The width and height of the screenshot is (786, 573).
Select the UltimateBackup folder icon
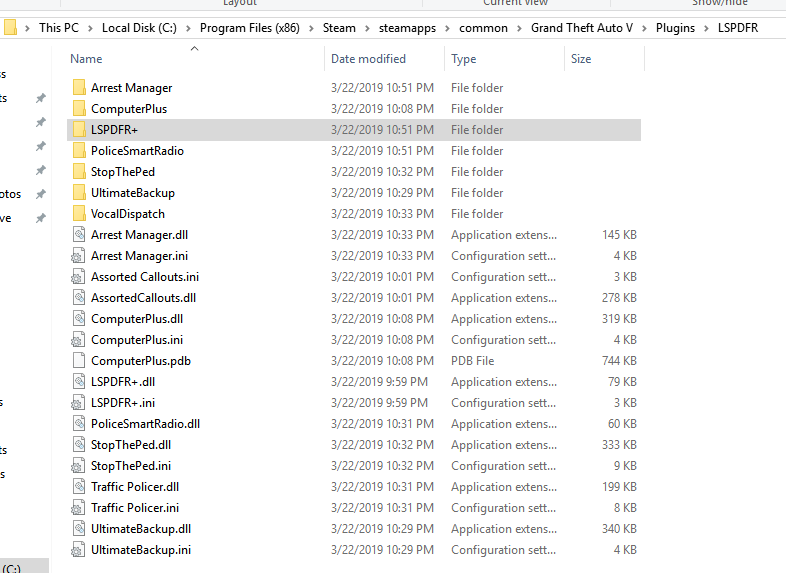[79, 193]
